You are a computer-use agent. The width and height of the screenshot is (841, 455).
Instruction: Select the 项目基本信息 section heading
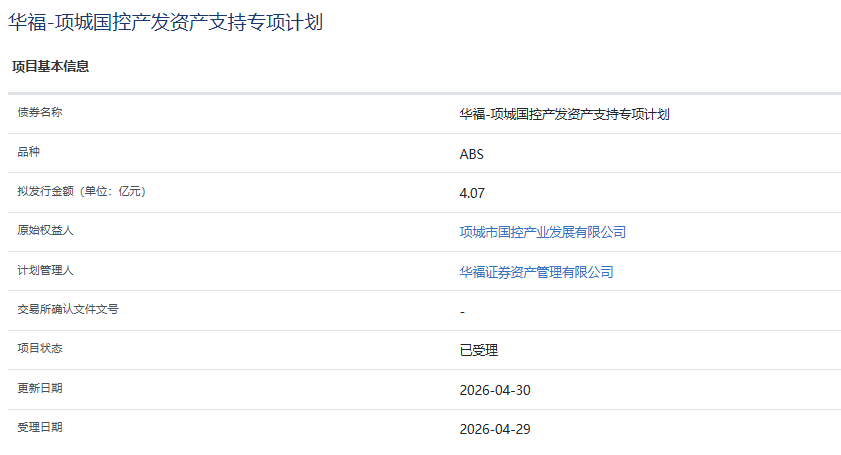point(50,67)
